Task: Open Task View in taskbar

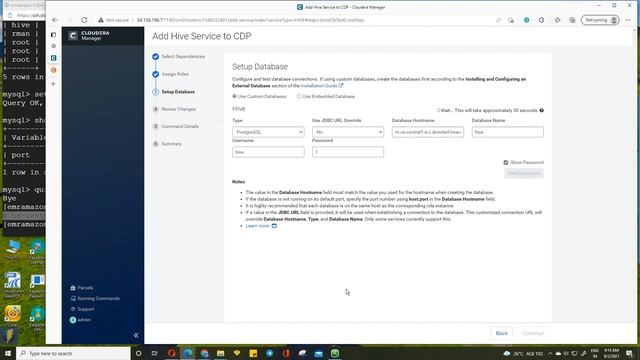Action: 155,353
